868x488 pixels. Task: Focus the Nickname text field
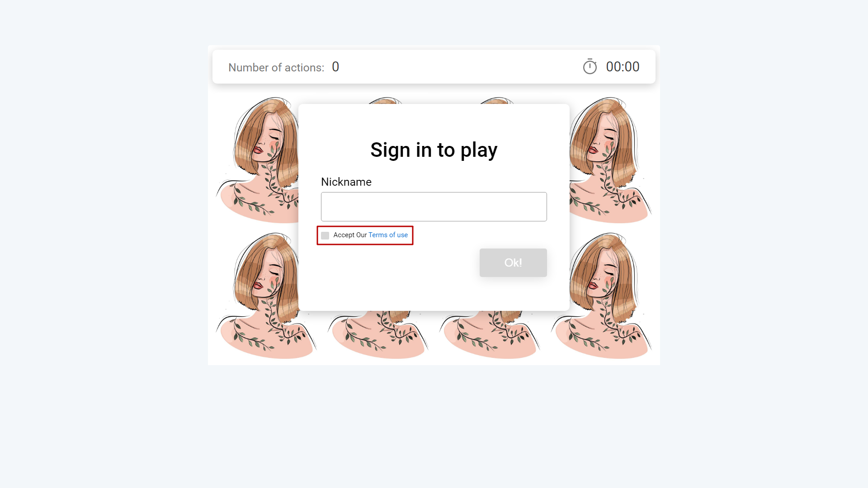[434, 206]
